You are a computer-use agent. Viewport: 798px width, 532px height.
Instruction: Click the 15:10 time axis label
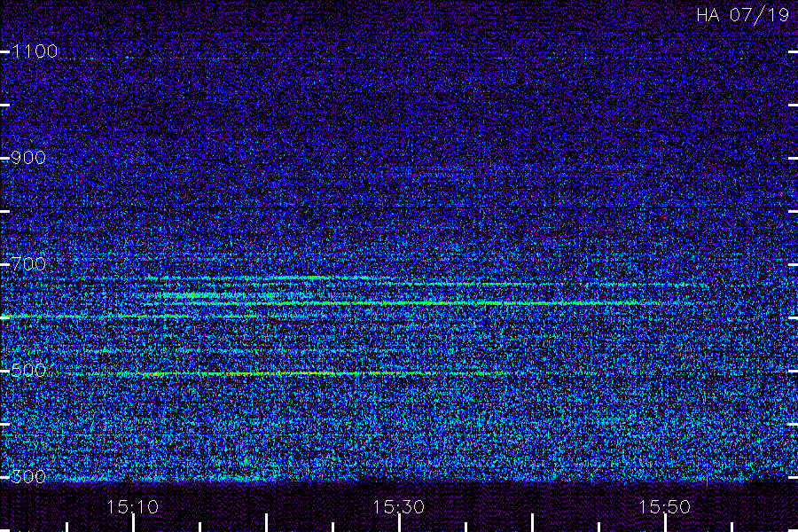pos(133,506)
